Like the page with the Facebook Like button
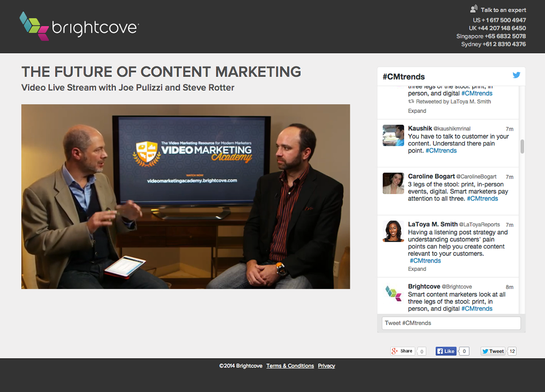 (x=446, y=351)
